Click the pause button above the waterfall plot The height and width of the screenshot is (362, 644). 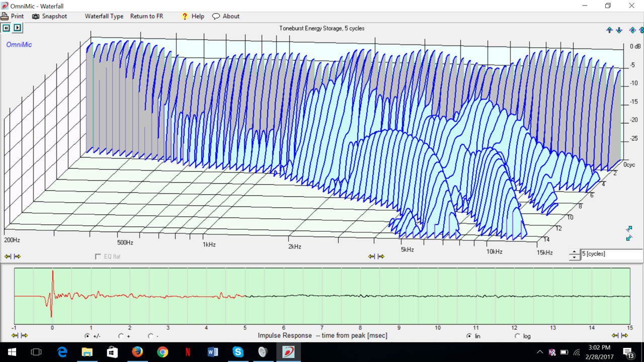coord(6,28)
